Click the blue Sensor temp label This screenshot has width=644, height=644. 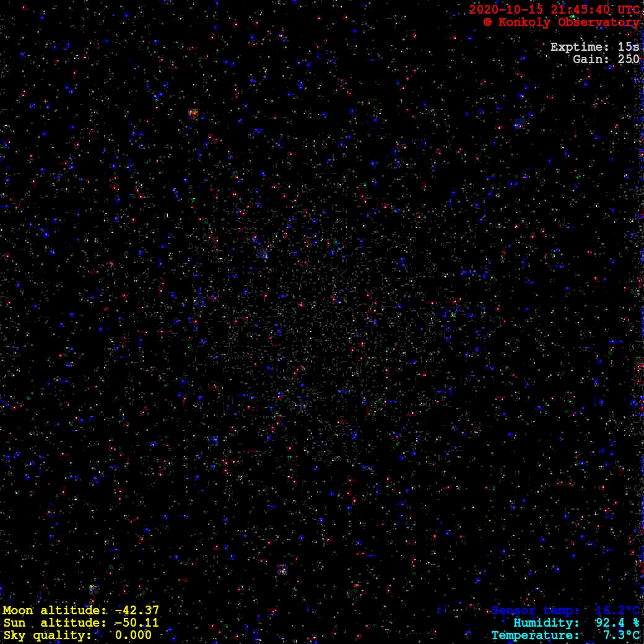(x=537, y=611)
